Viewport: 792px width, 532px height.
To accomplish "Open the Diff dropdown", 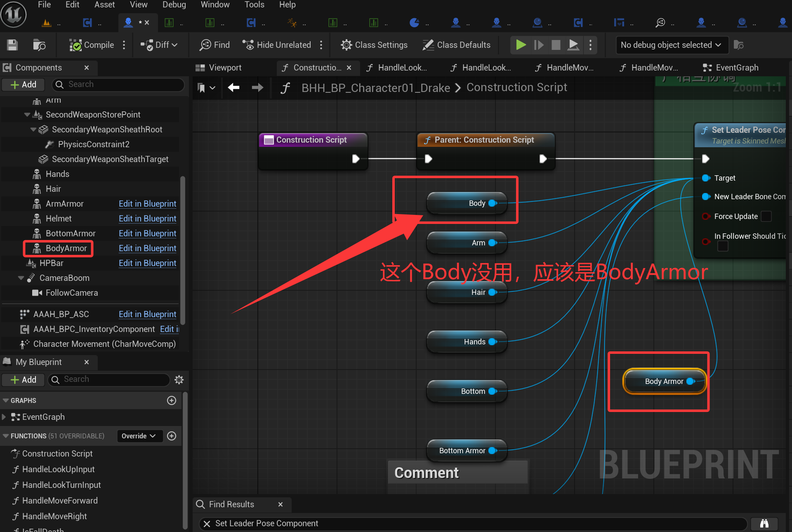I will [x=159, y=45].
